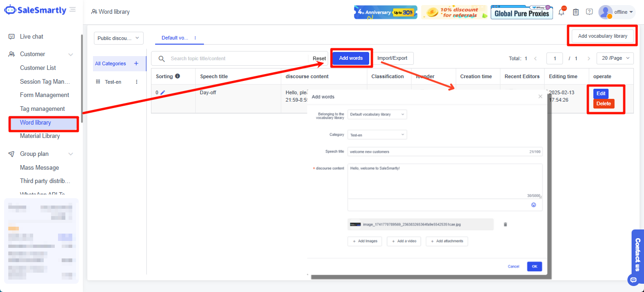Viewport: 644px width, 292px height.
Task: Click Add a video in the dialog
Action: (x=404, y=241)
